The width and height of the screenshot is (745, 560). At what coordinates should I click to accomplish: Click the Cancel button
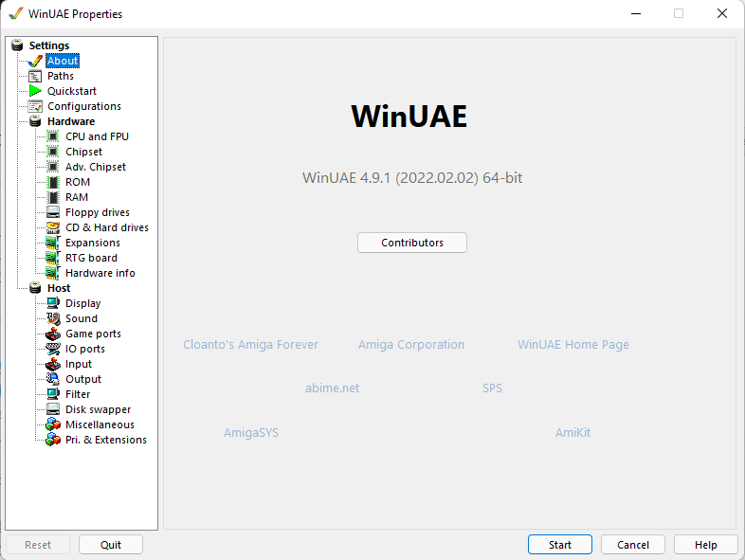pyautogui.click(x=633, y=545)
